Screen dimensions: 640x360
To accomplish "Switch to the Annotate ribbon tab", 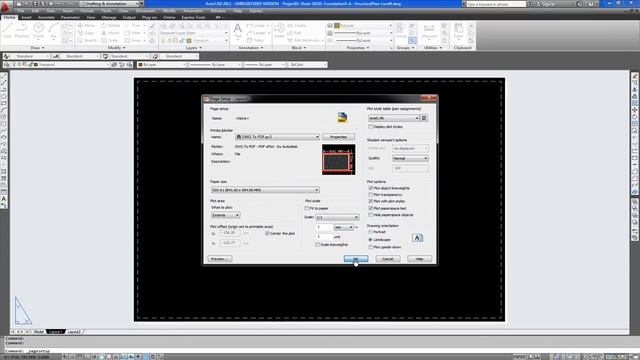I will 46,18.
